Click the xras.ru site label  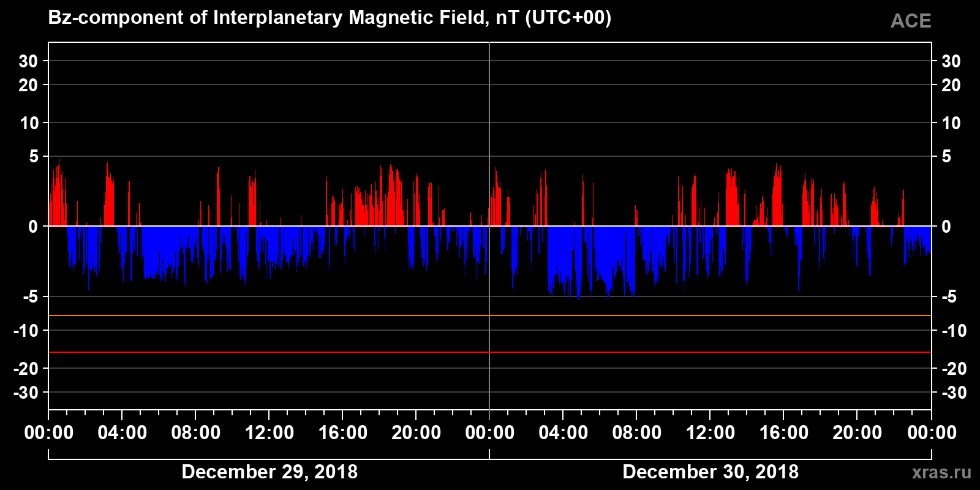[x=941, y=472]
